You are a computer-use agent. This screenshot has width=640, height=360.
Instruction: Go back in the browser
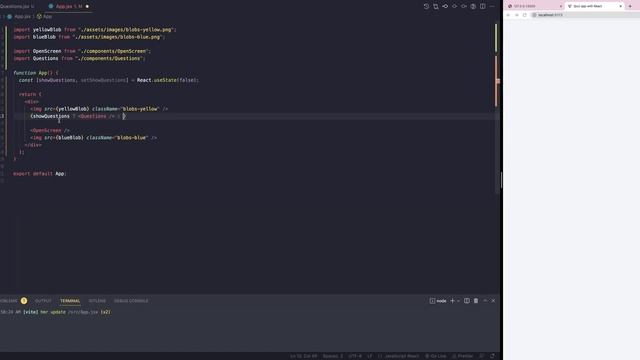[509, 15]
